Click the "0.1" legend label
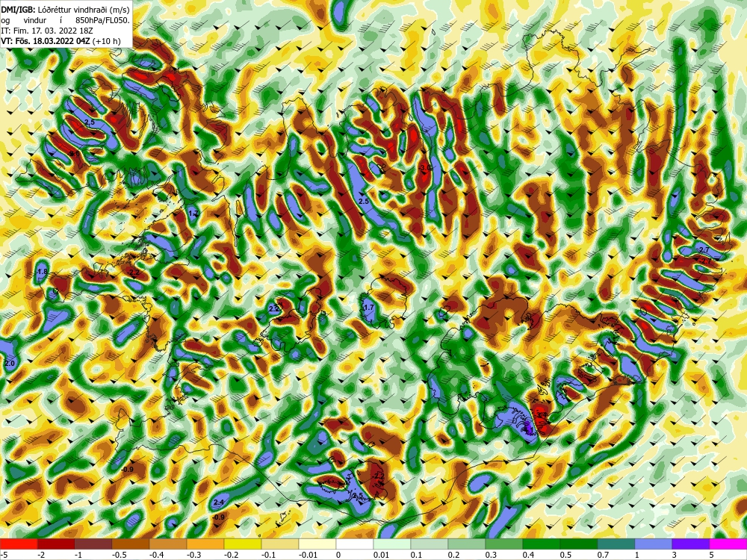 [415, 555]
